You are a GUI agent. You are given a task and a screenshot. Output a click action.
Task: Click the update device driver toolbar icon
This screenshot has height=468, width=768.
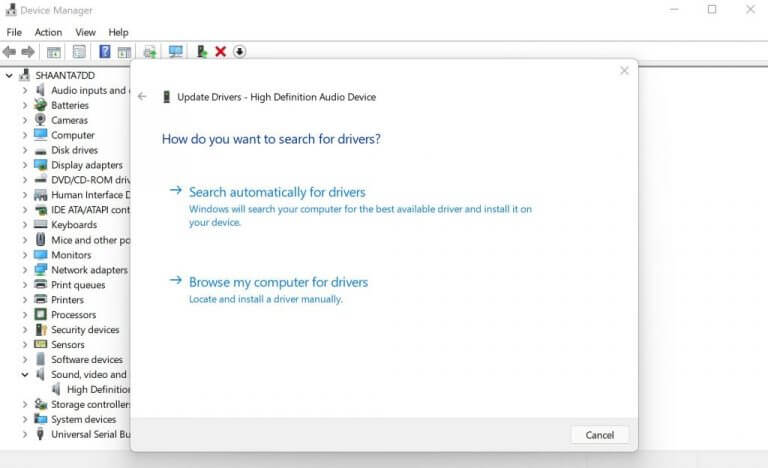(x=201, y=52)
